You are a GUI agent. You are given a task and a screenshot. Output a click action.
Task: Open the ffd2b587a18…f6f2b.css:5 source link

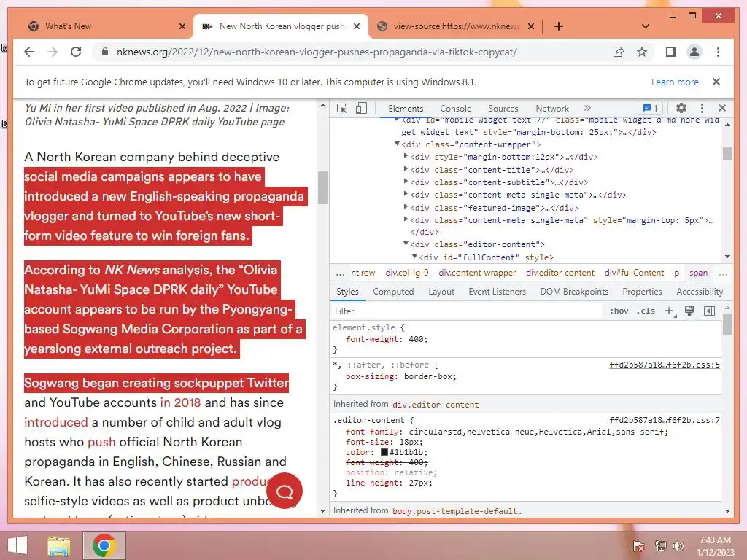pyautogui.click(x=664, y=365)
